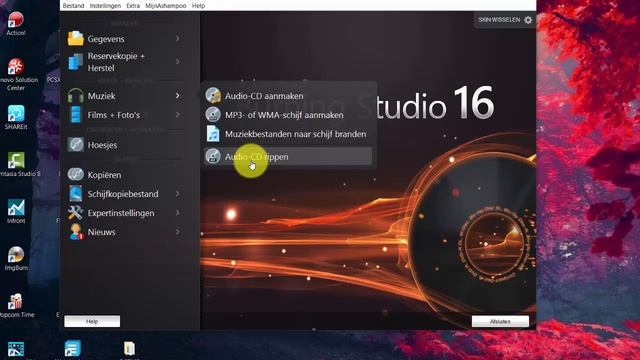Select the Muziek headphones icon
Viewport: 640px width, 360px height.
tap(76, 96)
